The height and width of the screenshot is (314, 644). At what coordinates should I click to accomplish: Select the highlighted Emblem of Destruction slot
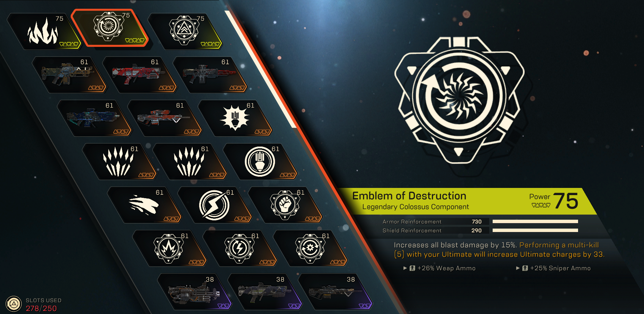(x=109, y=28)
